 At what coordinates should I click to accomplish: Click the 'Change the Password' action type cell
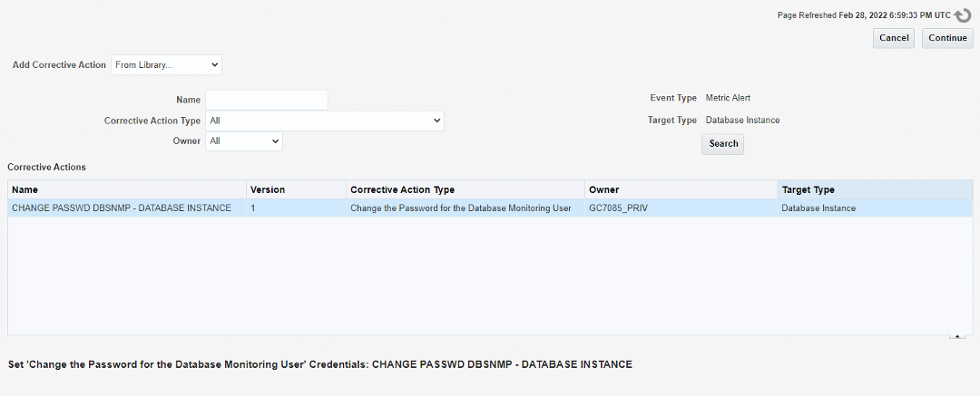(x=460, y=208)
